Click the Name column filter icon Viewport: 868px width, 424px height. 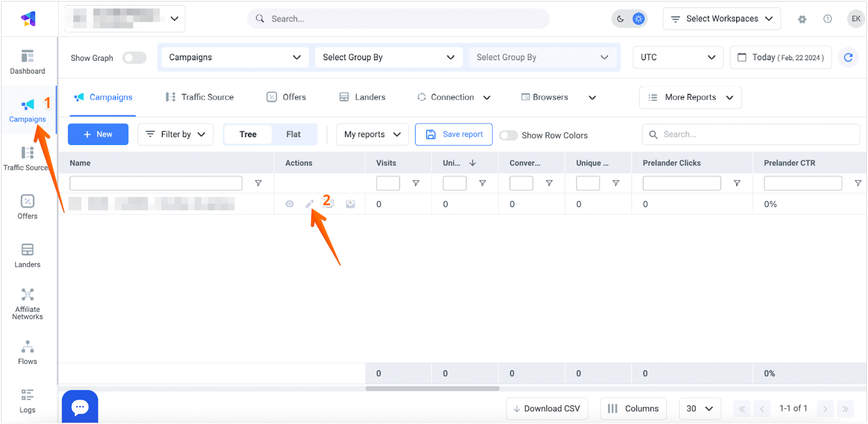(x=258, y=183)
